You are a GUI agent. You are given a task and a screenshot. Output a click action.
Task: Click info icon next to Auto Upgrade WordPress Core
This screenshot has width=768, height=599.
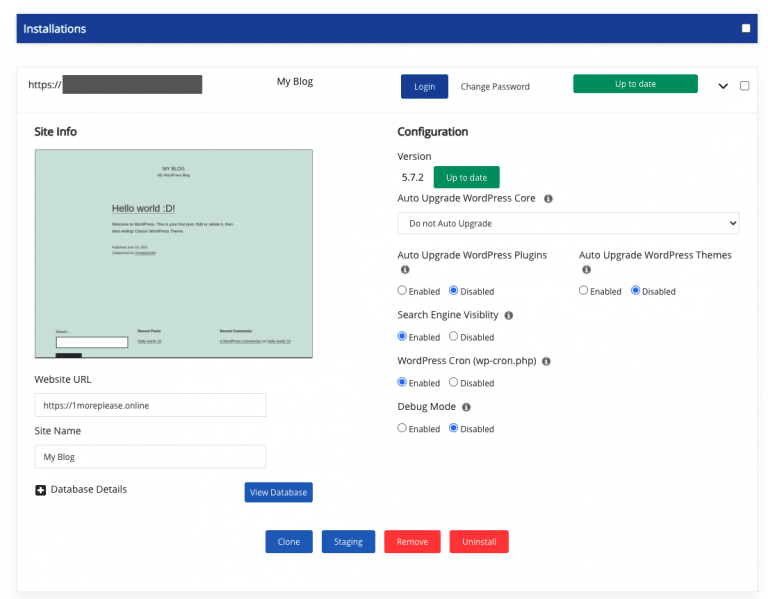point(548,199)
